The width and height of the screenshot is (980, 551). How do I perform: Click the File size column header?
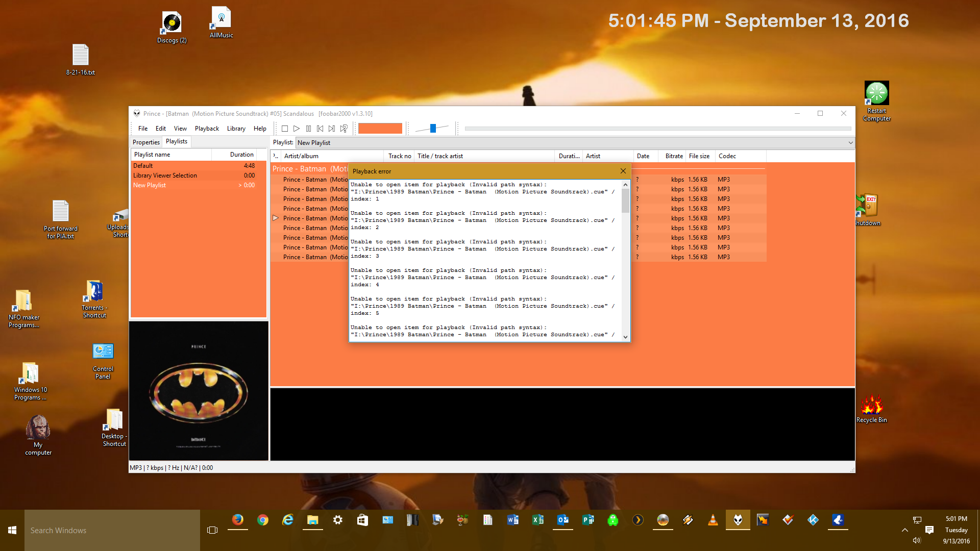click(x=699, y=156)
